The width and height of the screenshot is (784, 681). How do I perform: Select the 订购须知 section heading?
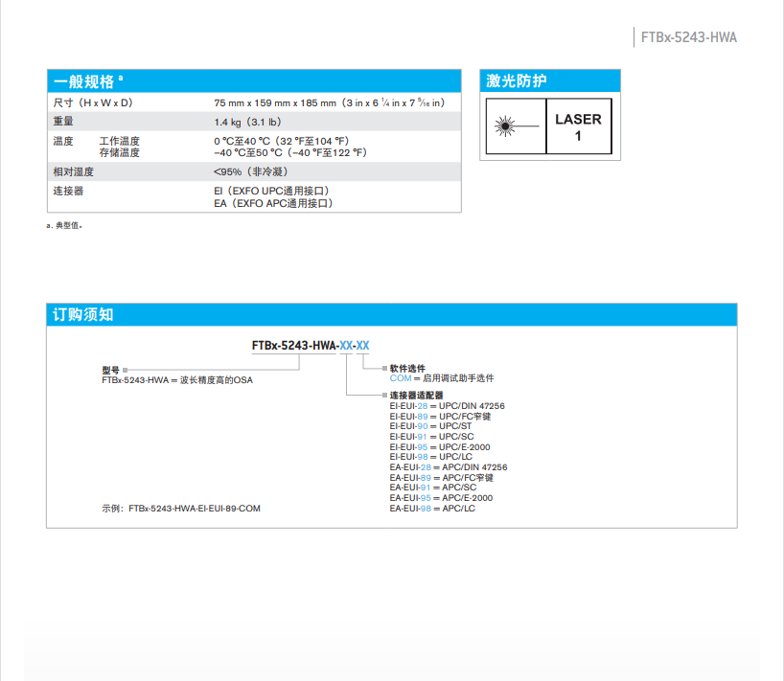point(83,314)
